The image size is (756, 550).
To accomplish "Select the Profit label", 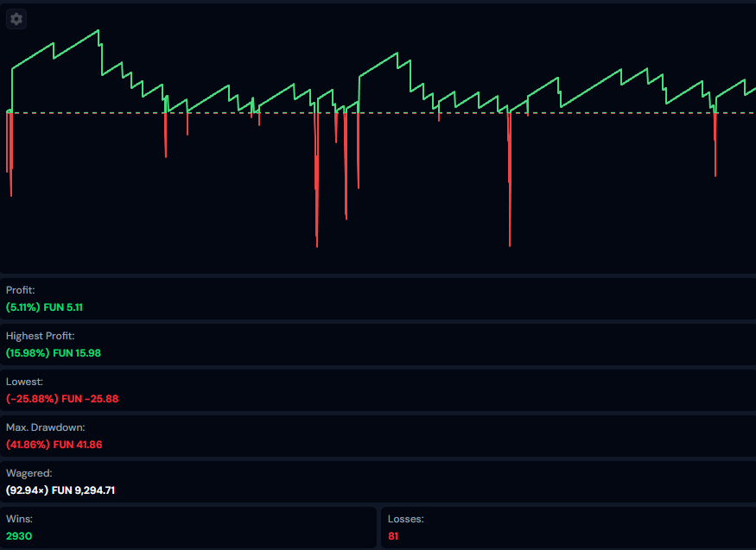I will (x=20, y=290).
